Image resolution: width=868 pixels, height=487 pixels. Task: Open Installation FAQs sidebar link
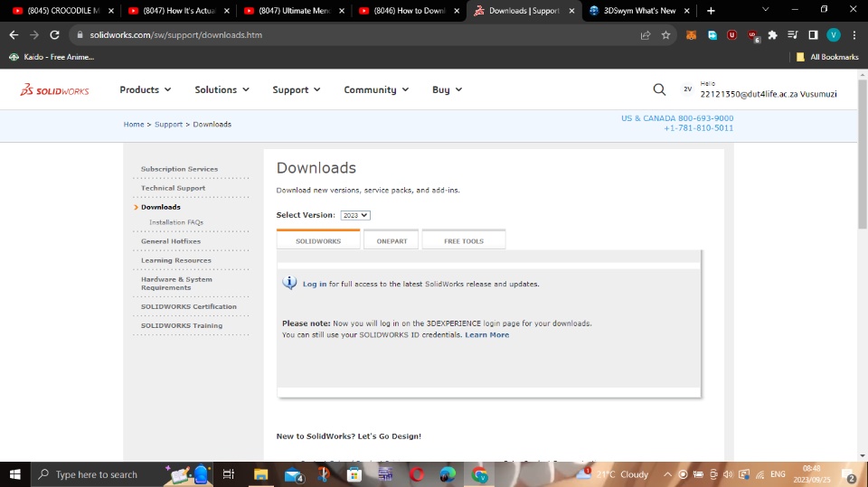176,222
